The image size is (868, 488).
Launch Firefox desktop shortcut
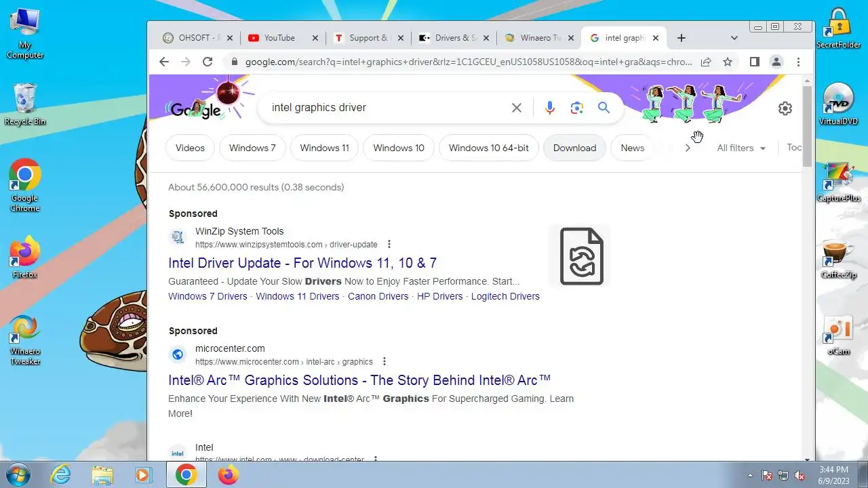click(25, 257)
